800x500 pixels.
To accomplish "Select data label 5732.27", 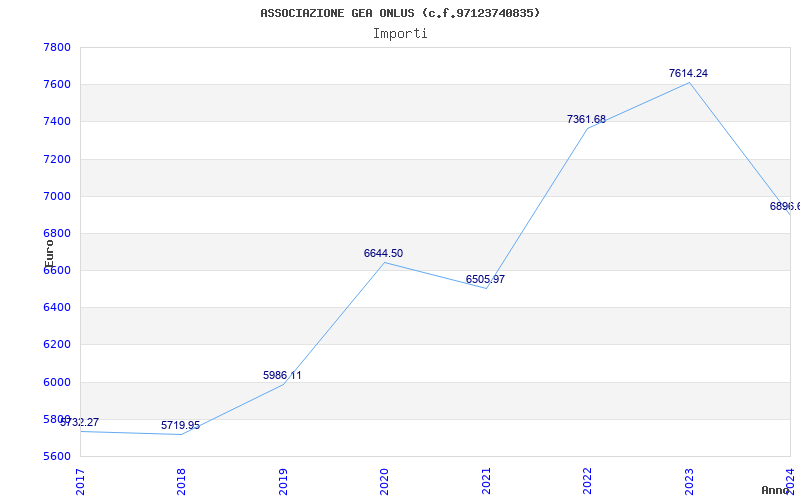I will click(x=80, y=422).
